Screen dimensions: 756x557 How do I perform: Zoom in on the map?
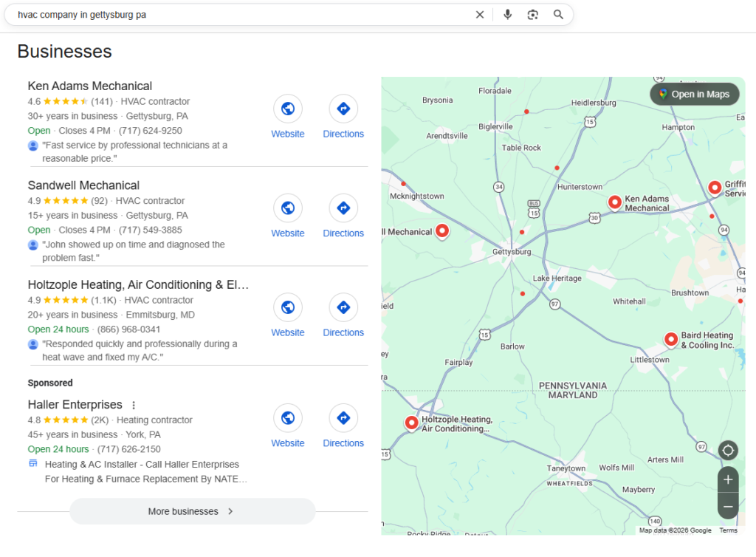click(x=727, y=479)
